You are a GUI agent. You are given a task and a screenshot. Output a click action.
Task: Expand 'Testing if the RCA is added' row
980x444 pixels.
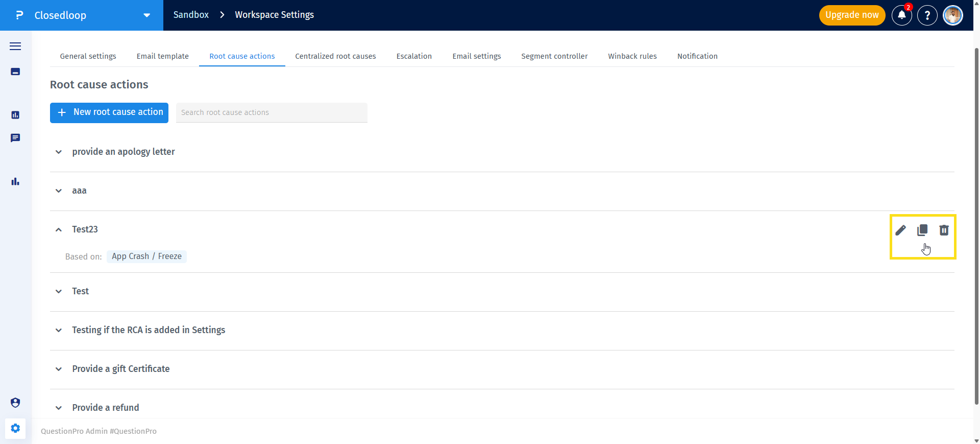[59, 331]
